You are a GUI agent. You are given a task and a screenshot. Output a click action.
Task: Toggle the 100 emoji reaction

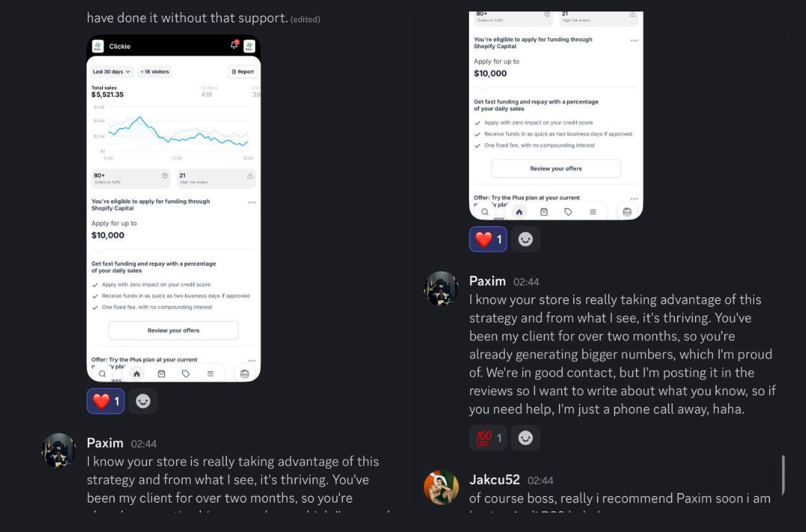point(488,438)
